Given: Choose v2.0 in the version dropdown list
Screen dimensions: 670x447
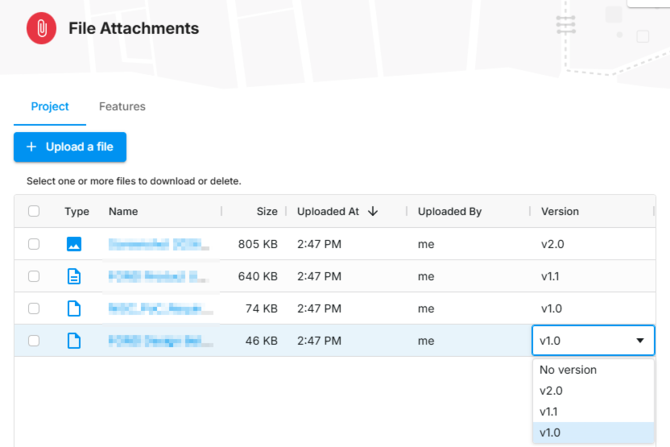Looking at the screenshot, I should 593,391.
